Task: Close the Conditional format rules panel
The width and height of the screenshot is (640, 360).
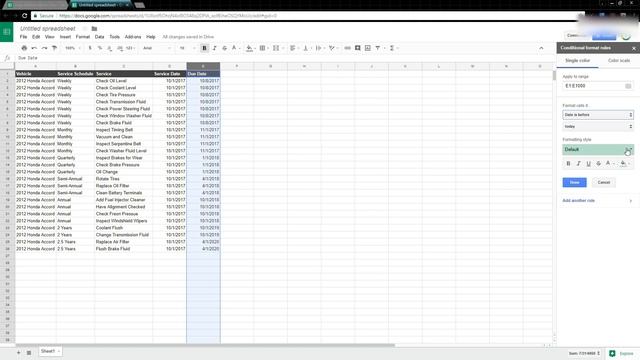Action: [x=633, y=48]
